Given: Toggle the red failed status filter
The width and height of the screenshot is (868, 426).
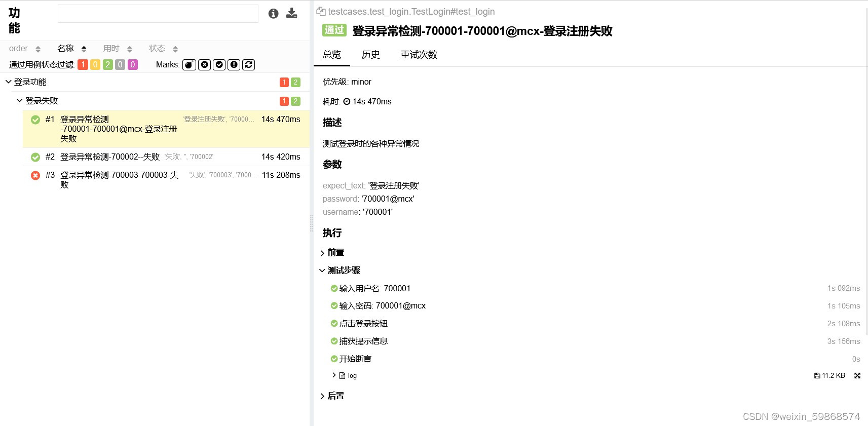Looking at the screenshot, I should [83, 65].
